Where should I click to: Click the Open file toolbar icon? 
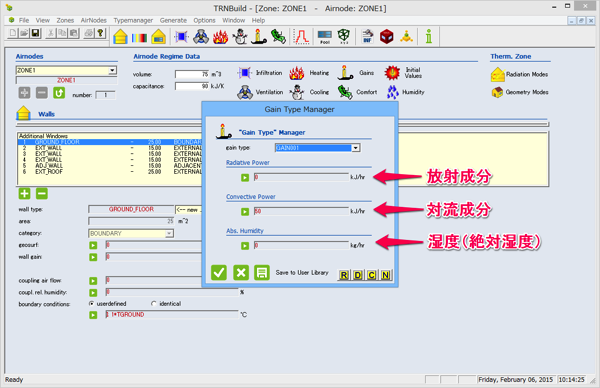tap(24, 33)
